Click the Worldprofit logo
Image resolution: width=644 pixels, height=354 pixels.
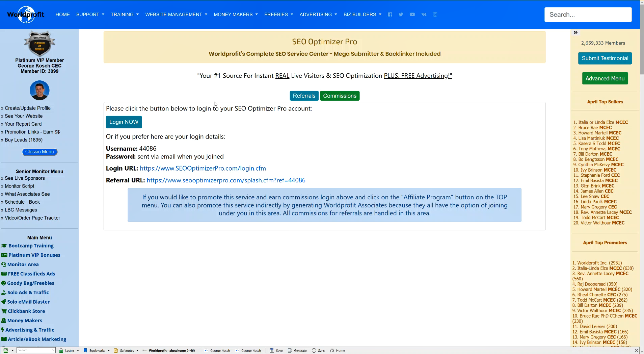click(x=26, y=15)
